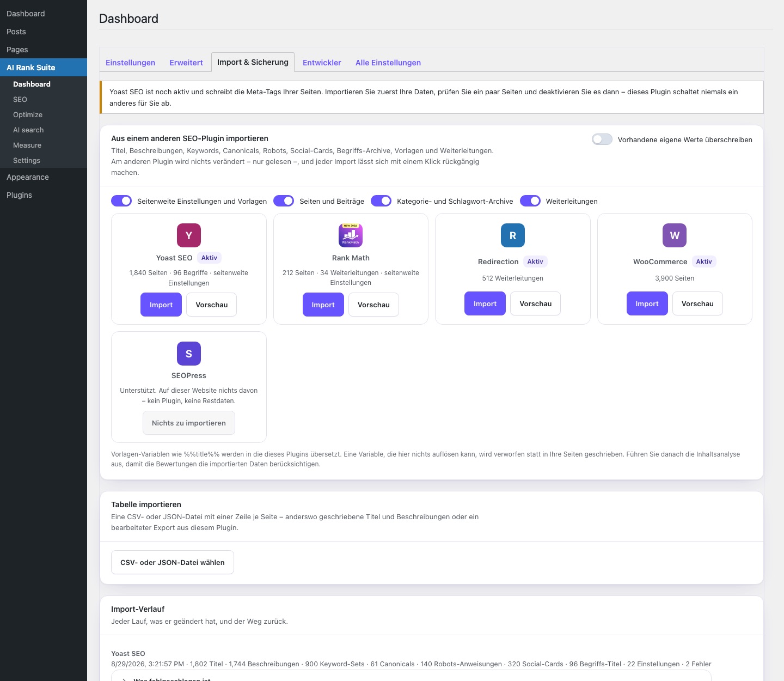The image size is (784, 681).
Task: Click the 'Rank Math' card title
Action: tap(351, 258)
